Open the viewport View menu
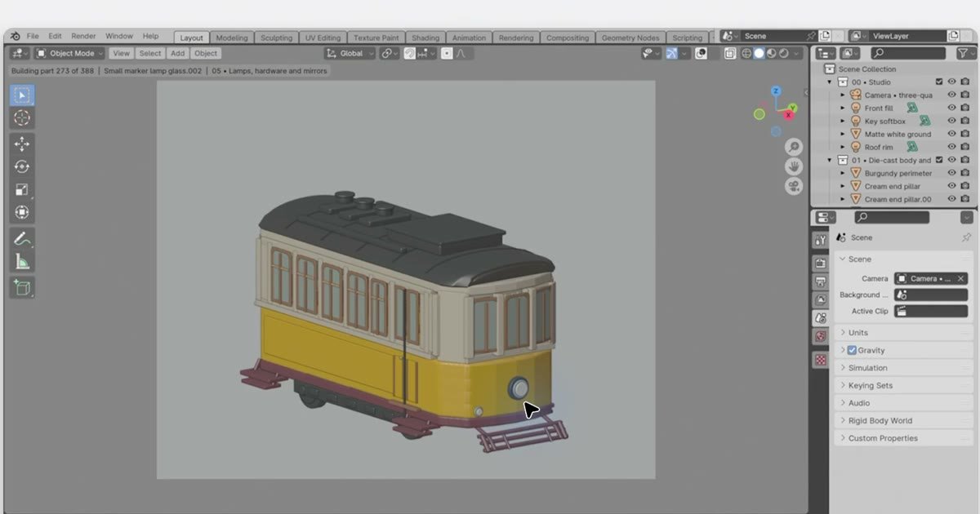This screenshot has height=514, width=980. coord(121,53)
